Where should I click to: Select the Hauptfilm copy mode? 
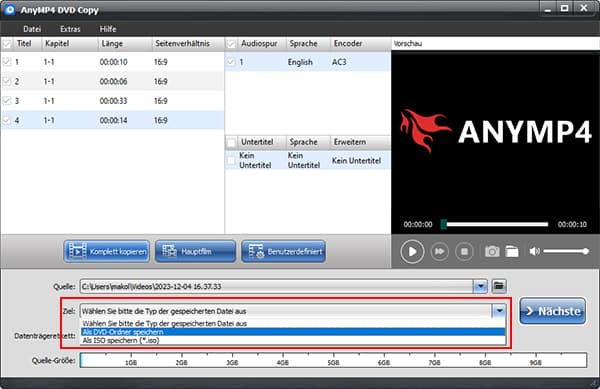(x=196, y=251)
